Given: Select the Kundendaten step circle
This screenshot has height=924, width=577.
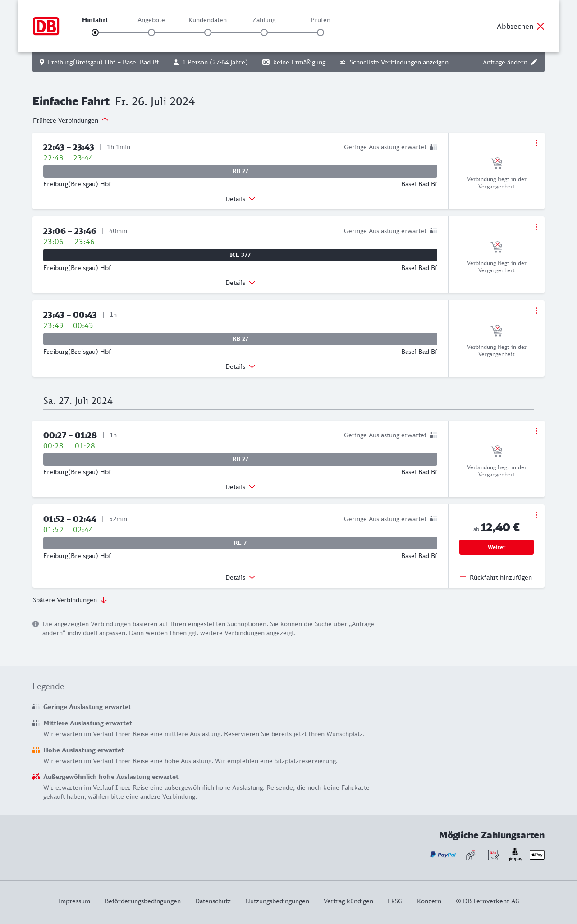Looking at the screenshot, I should [208, 32].
